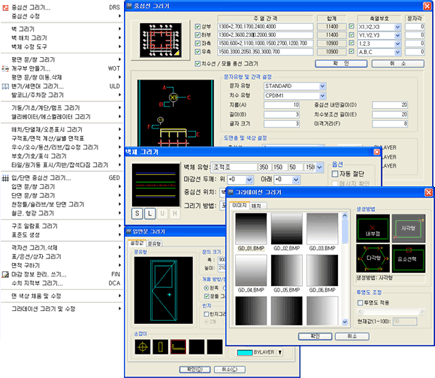Click 취소(C) in the door elevation dialog
Viewport: 435px width, 378px height.
pos(230,369)
